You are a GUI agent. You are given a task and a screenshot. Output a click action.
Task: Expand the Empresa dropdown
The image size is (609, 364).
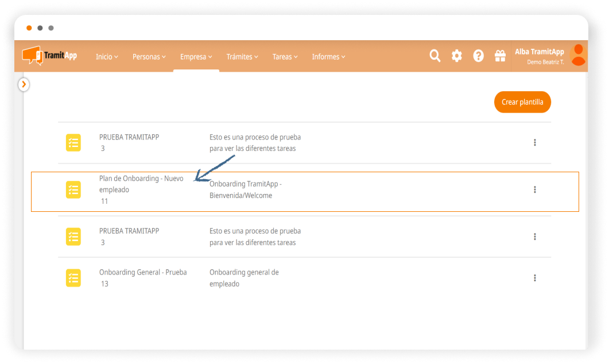click(196, 57)
